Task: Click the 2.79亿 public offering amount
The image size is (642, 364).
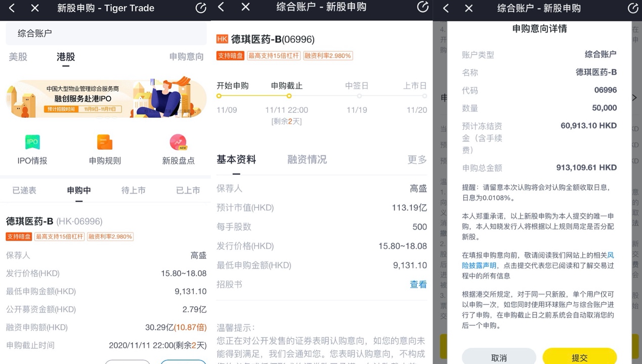Action: 194,309
